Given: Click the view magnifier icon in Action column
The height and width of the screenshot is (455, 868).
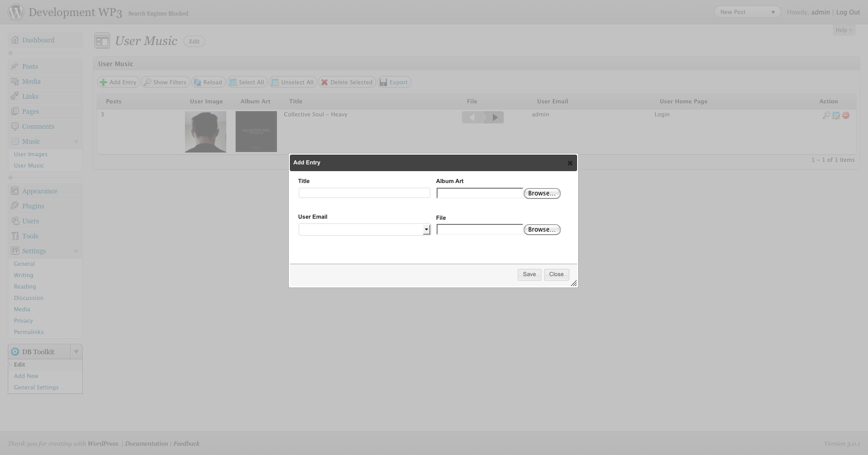Looking at the screenshot, I should point(826,115).
